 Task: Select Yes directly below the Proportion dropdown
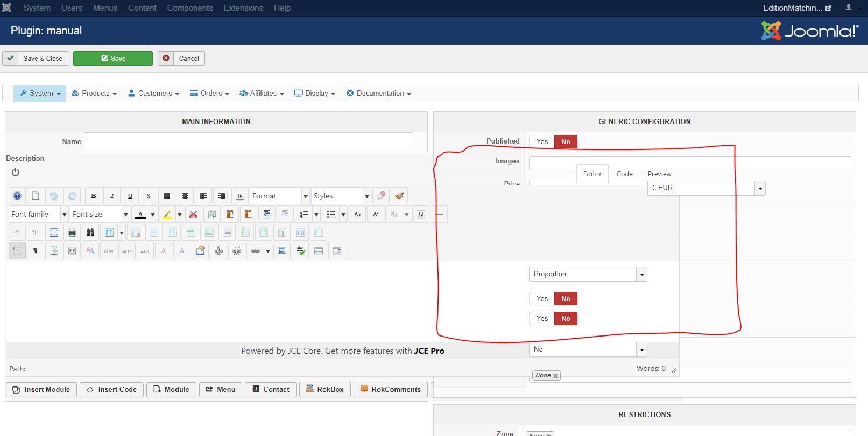(x=542, y=298)
